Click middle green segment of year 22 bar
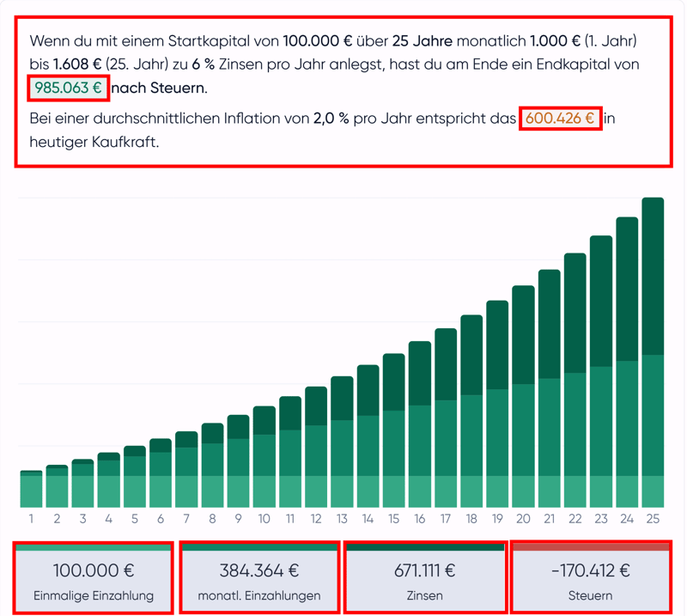The width and height of the screenshot is (687, 616). coord(575,424)
